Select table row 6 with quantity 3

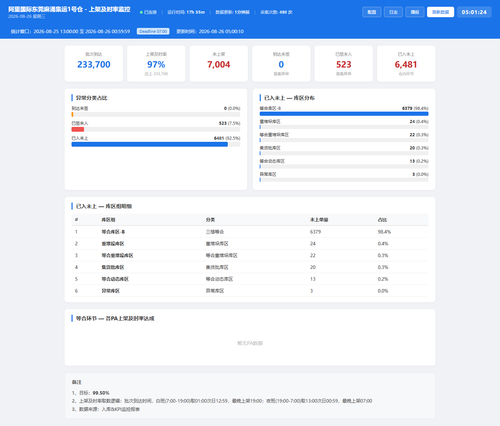(250, 291)
